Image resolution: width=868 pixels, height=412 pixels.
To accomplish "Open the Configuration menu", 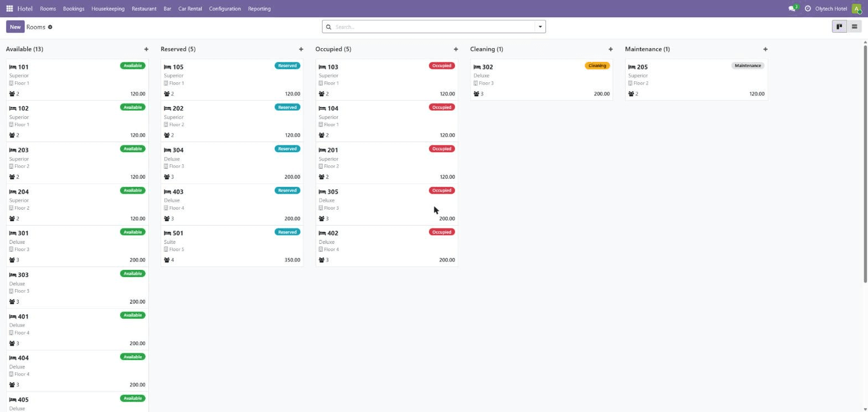I will [225, 9].
